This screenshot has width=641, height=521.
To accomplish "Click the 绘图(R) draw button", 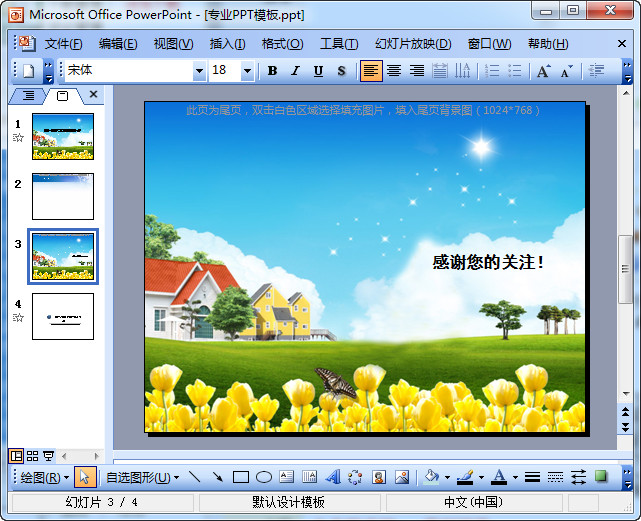I will pyautogui.click(x=44, y=477).
